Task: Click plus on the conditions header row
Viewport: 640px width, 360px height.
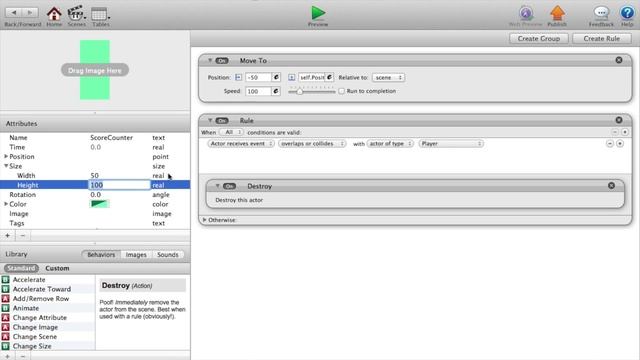Action: coord(624,132)
